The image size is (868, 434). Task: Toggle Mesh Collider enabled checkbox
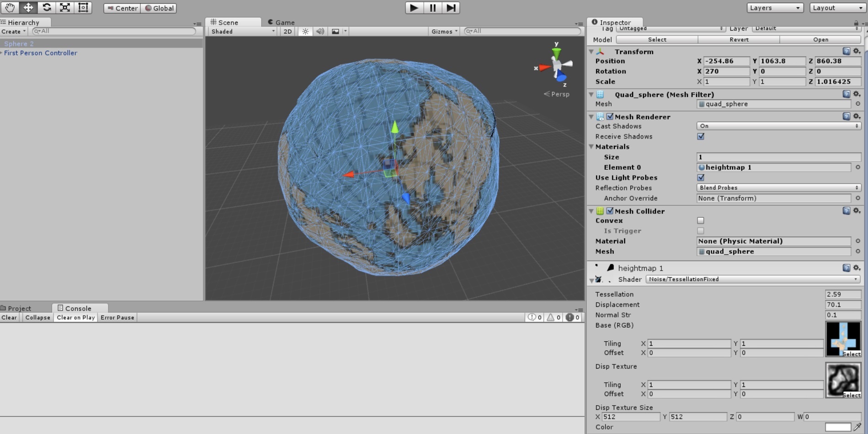click(610, 211)
